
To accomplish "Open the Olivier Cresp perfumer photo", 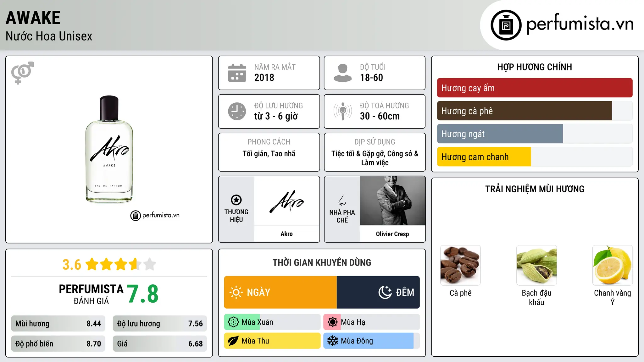I will [x=392, y=200].
